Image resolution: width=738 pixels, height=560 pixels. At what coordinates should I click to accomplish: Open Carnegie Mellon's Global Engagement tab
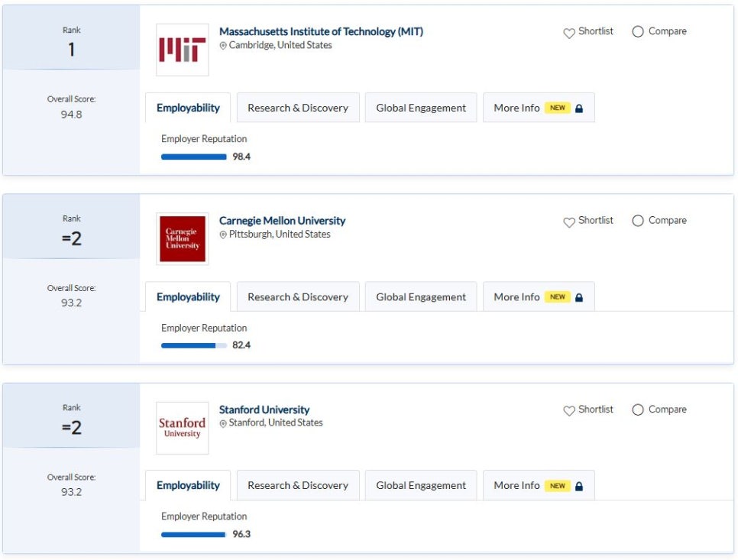[421, 297]
